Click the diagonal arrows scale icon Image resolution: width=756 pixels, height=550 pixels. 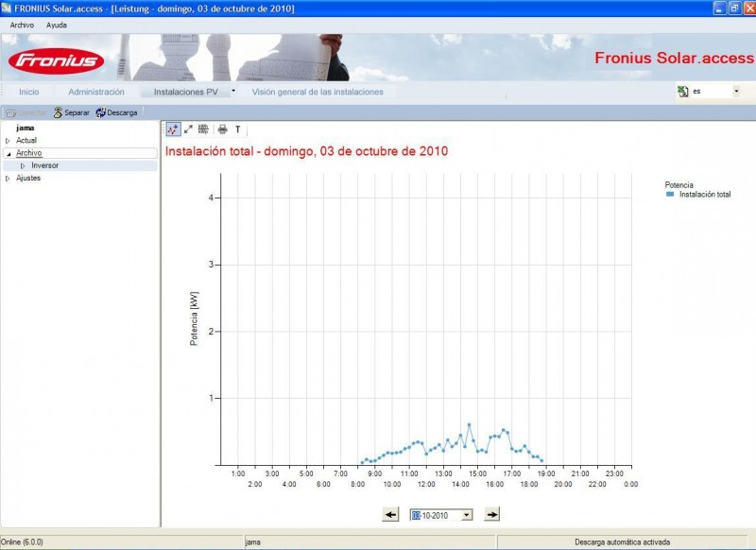188,129
